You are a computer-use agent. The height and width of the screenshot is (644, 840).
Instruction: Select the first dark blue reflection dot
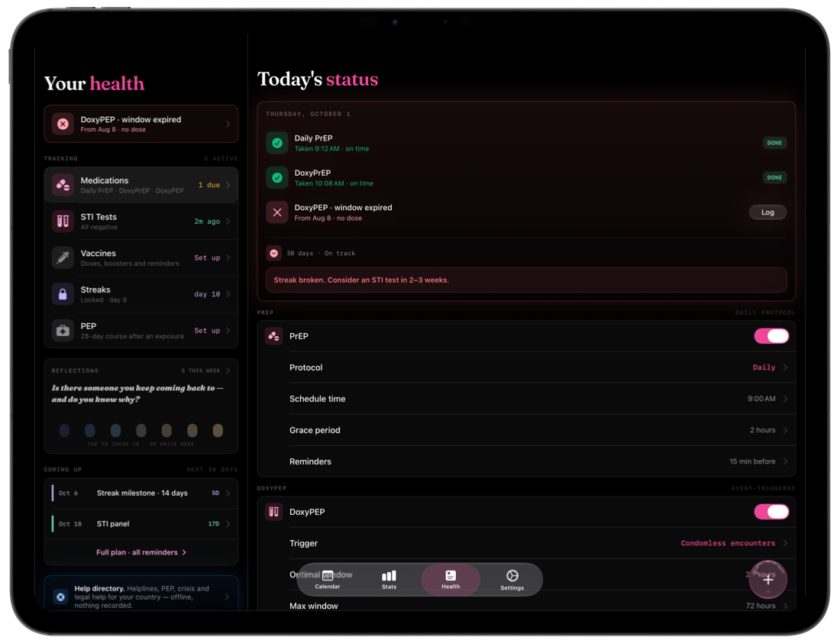[x=64, y=430]
